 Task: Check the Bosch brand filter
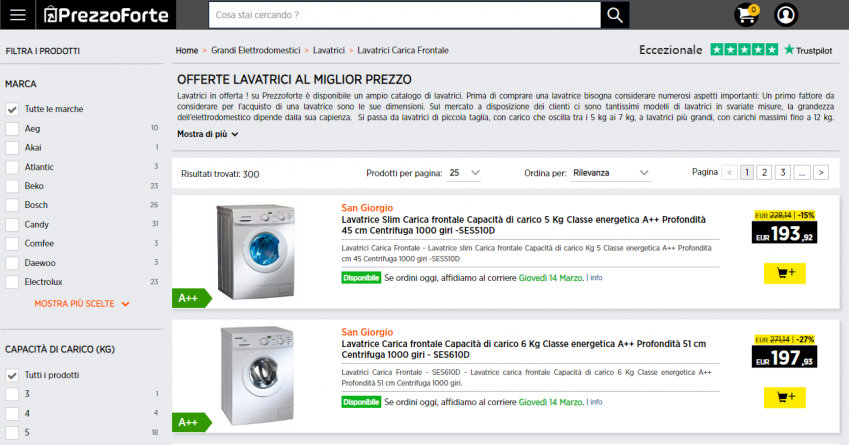(x=12, y=205)
